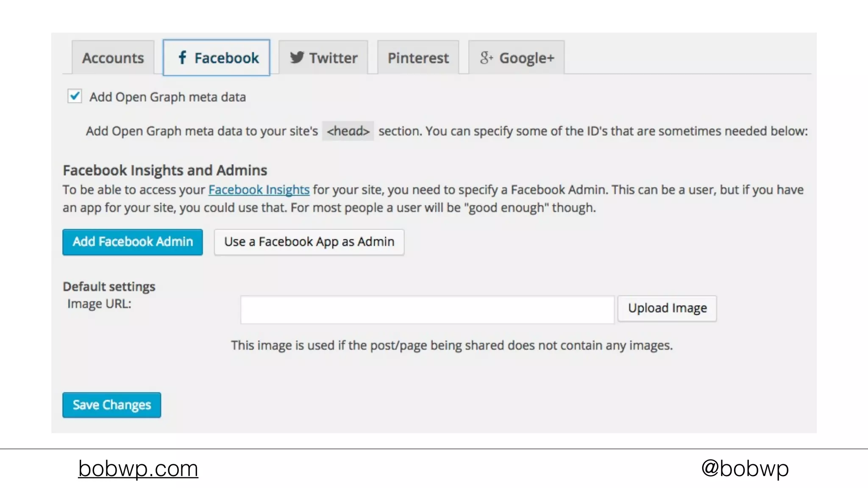
Task: Select the Twitter tab label
Action: pos(333,58)
